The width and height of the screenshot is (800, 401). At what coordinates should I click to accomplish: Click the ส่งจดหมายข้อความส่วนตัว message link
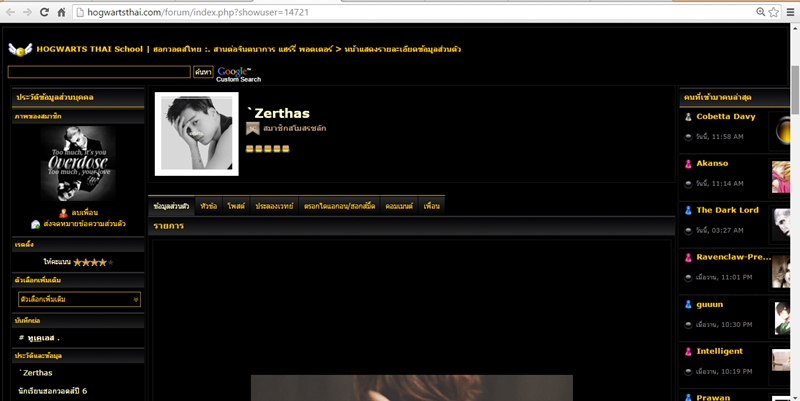pos(85,224)
